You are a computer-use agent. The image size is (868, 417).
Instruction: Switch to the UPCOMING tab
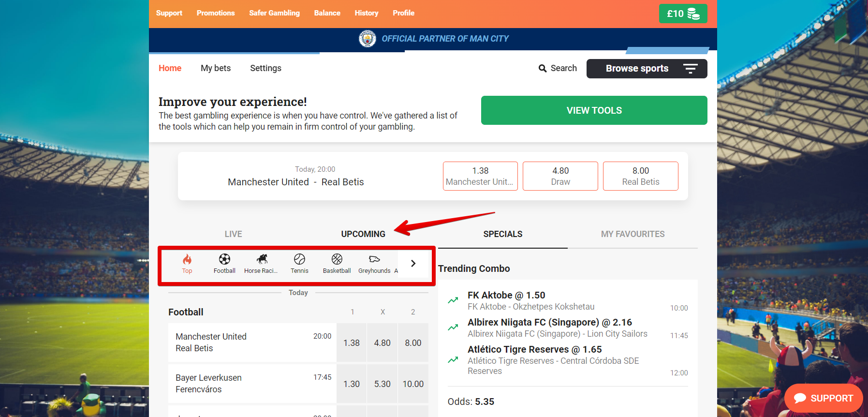point(363,234)
